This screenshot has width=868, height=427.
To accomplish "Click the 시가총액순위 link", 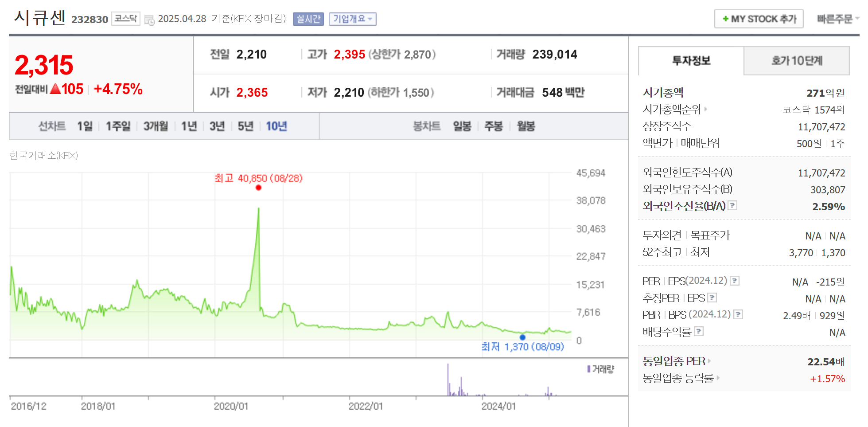I will 672,109.
